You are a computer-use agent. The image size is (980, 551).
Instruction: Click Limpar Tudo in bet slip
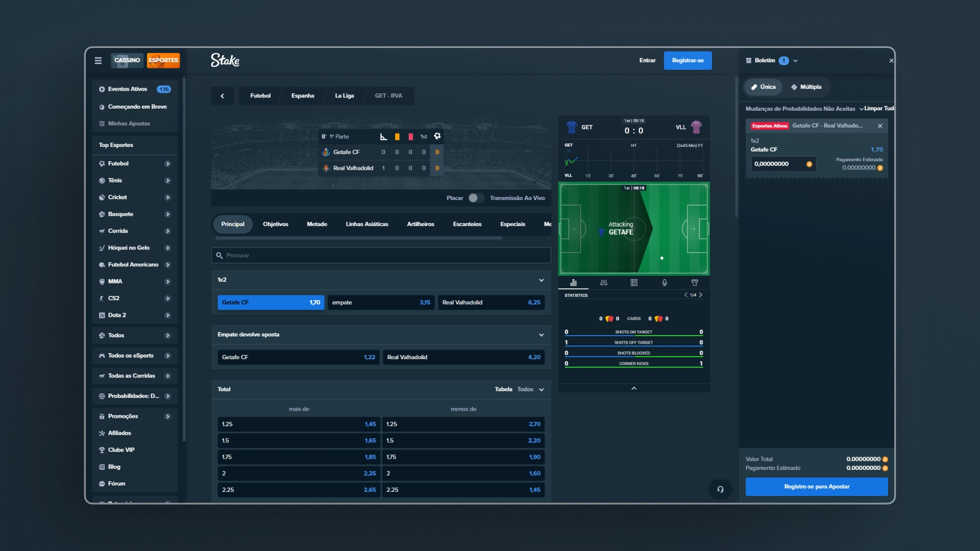pyautogui.click(x=879, y=109)
